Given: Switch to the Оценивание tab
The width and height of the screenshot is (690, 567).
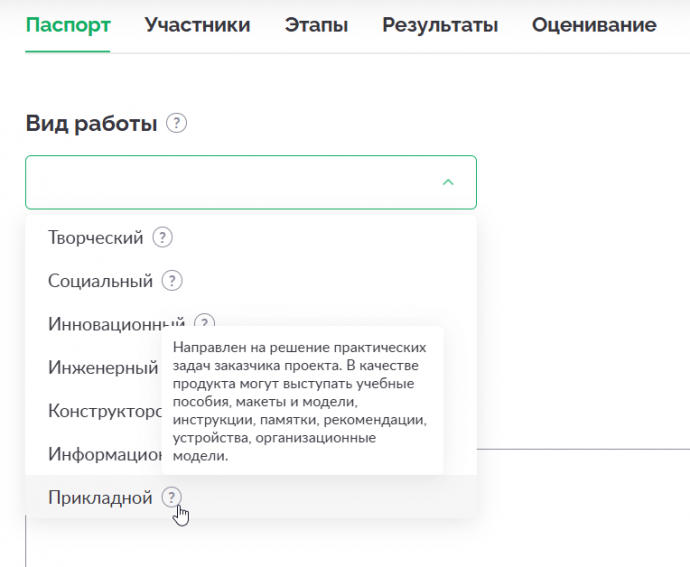Looking at the screenshot, I should [x=594, y=25].
